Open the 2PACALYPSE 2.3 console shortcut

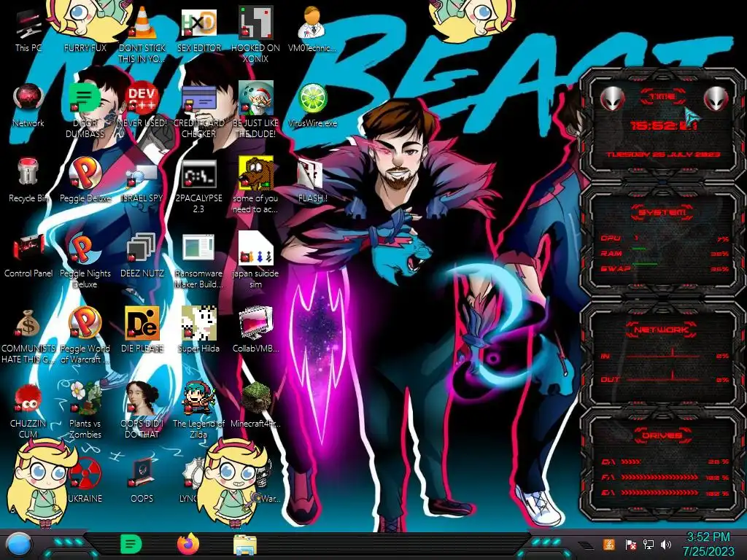coord(198,187)
